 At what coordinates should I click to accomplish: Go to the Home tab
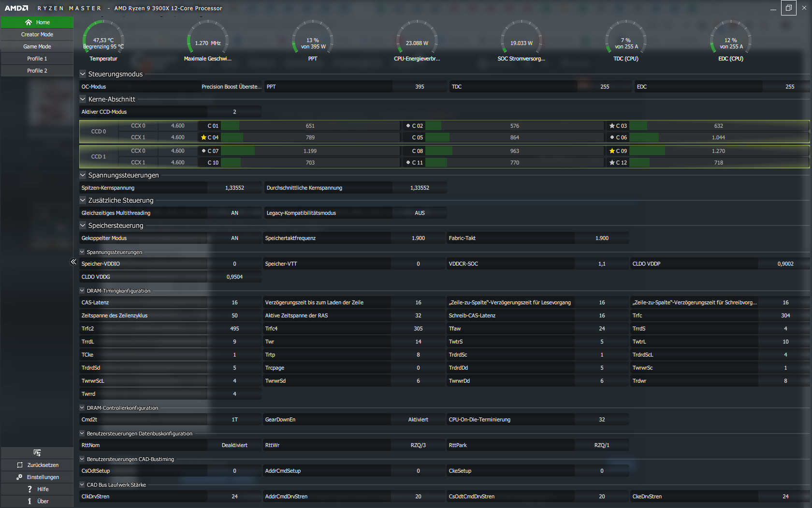coord(37,22)
